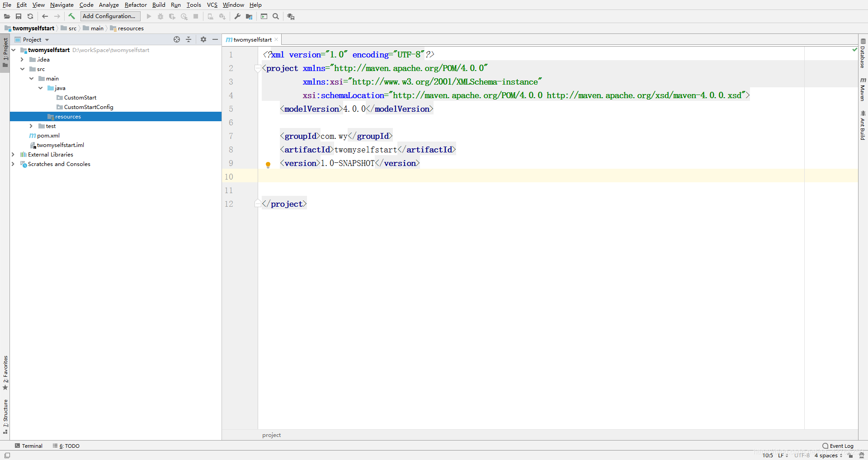Open Project panel gear settings
The height and width of the screenshot is (460, 868).
pos(203,39)
